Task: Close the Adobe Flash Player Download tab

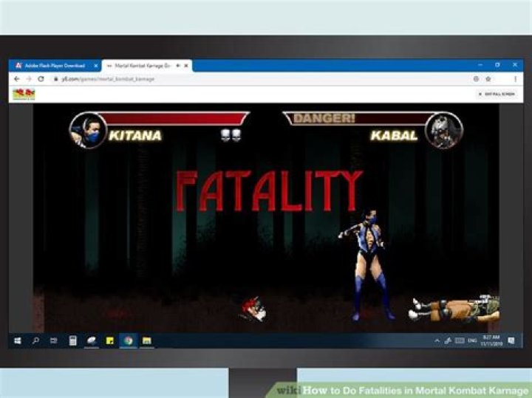Action: [95, 66]
